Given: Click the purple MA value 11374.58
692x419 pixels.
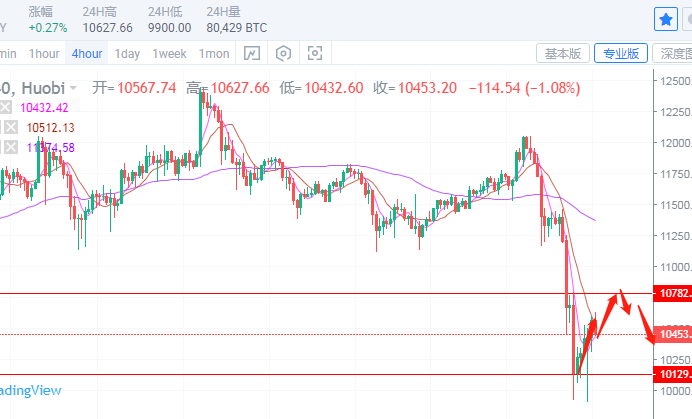Looking at the screenshot, I should [51, 147].
